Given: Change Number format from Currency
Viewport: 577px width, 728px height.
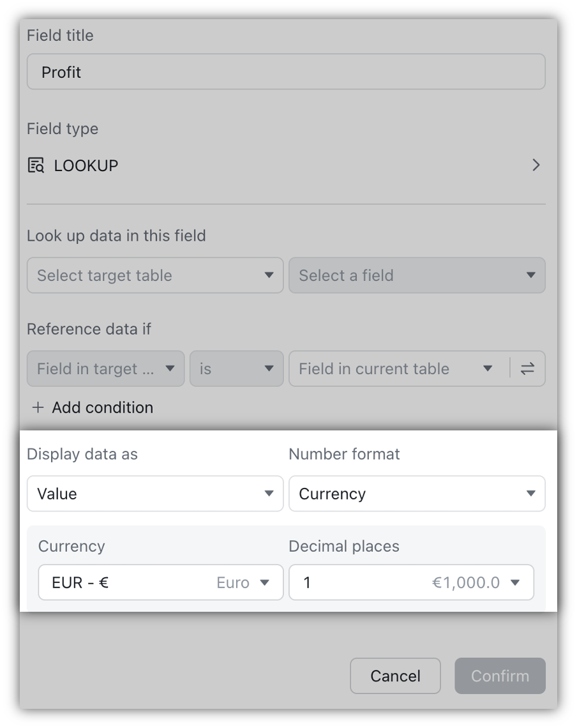Looking at the screenshot, I should coord(417,493).
